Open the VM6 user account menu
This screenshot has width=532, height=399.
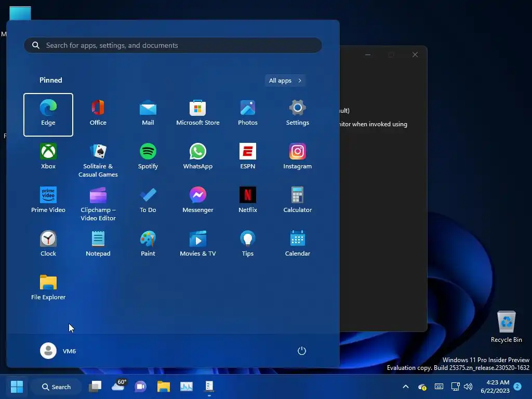coord(58,351)
